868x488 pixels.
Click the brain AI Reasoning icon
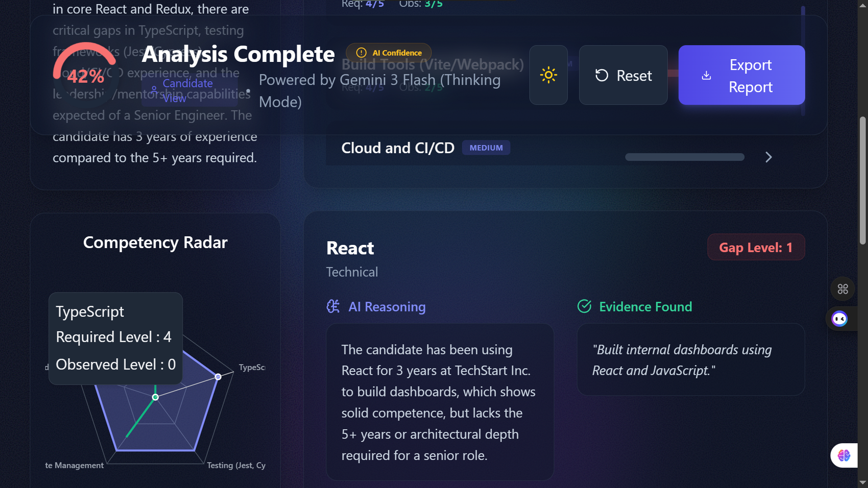[333, 307]
